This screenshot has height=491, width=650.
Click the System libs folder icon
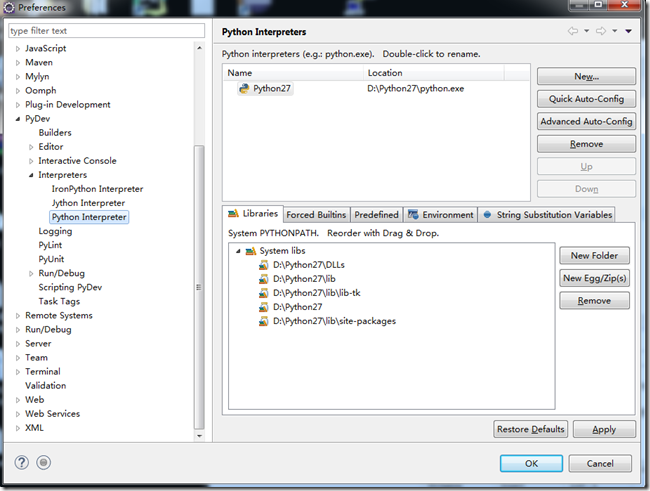click(250, 251)
